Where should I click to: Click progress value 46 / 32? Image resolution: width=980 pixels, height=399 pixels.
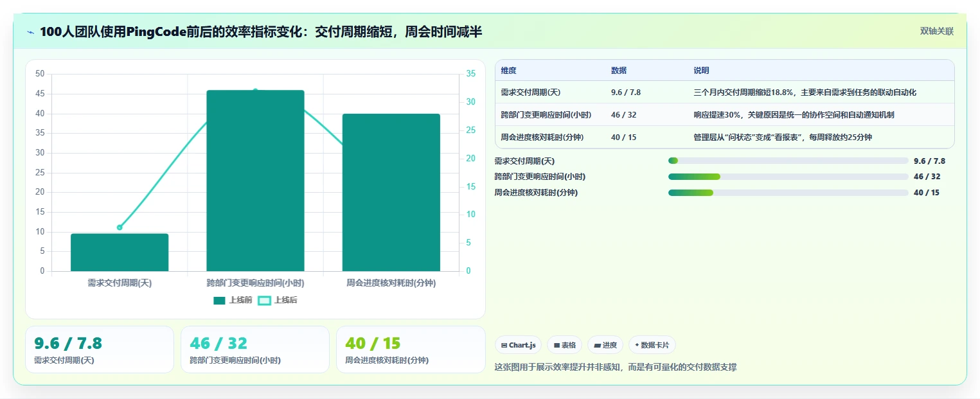(927, 177)
